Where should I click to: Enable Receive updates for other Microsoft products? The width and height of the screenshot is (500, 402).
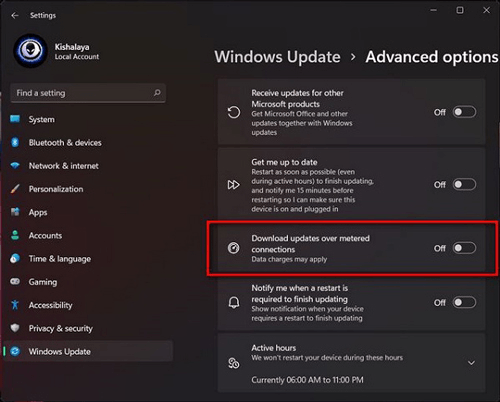tap(464, 112)
